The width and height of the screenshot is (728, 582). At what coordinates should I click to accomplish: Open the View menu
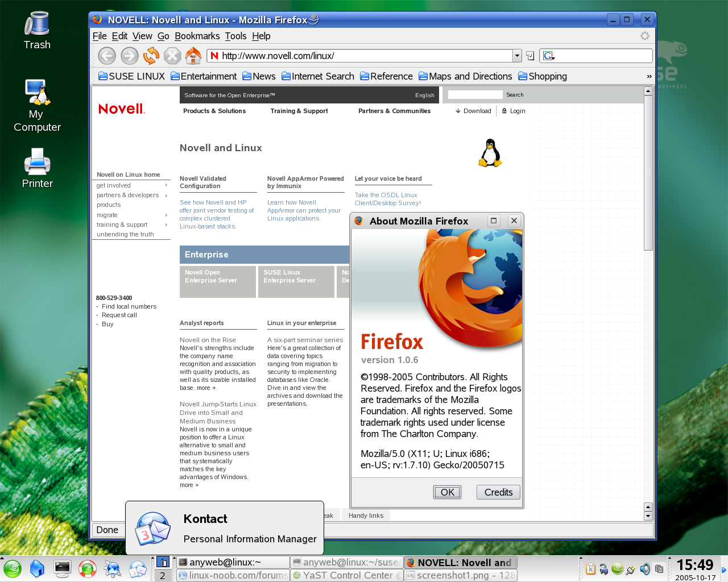[142, 36]
